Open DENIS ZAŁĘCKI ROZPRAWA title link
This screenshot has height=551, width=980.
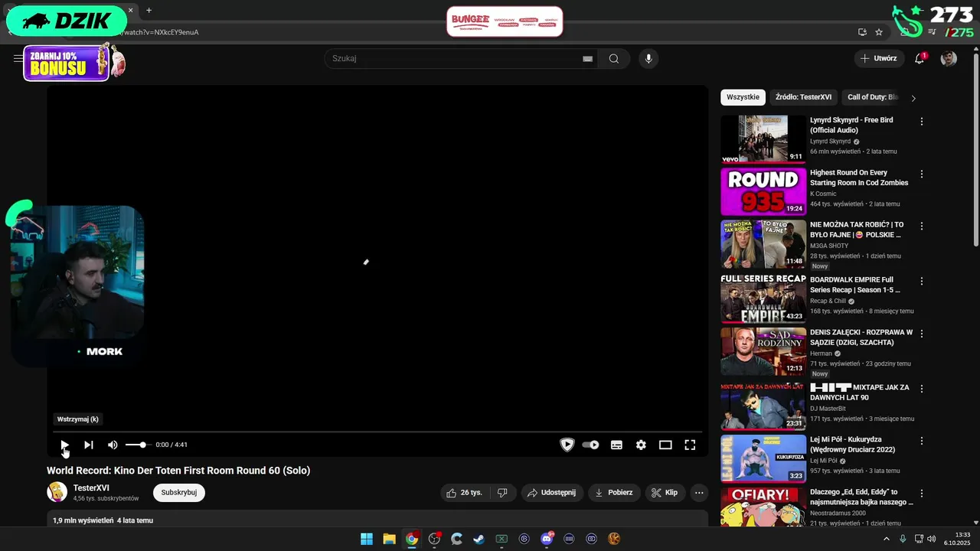click(x=861, y=337)
